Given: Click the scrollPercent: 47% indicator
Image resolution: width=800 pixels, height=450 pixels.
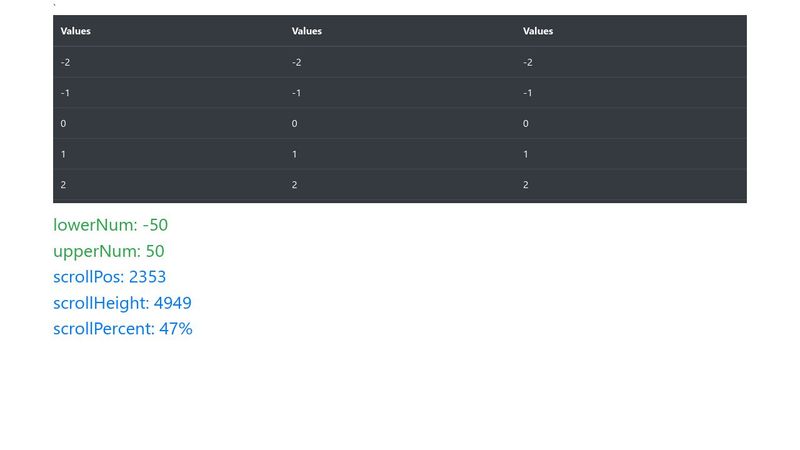Looking at the screenshot, I should click(122, 329).
